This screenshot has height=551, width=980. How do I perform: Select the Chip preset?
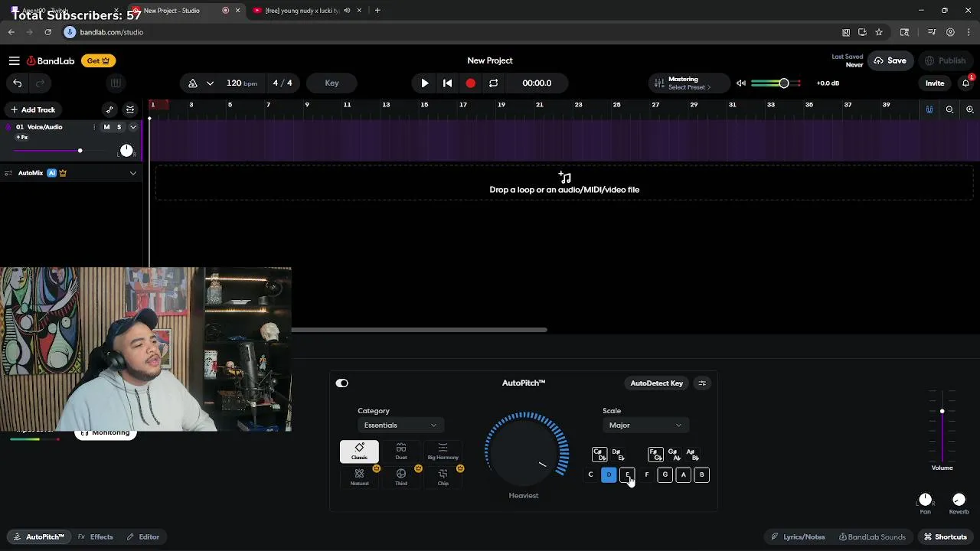pyautogui.click(x=443, y=478)
